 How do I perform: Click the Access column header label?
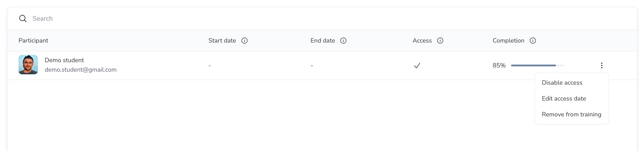422,41
